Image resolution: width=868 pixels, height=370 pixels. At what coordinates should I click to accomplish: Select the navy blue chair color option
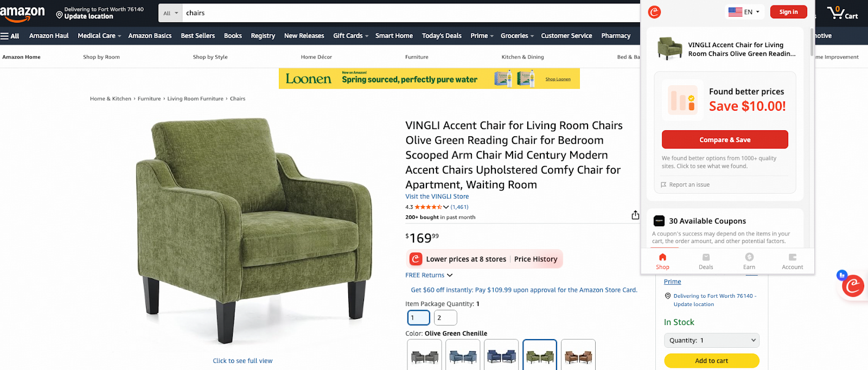coord(501,355)
